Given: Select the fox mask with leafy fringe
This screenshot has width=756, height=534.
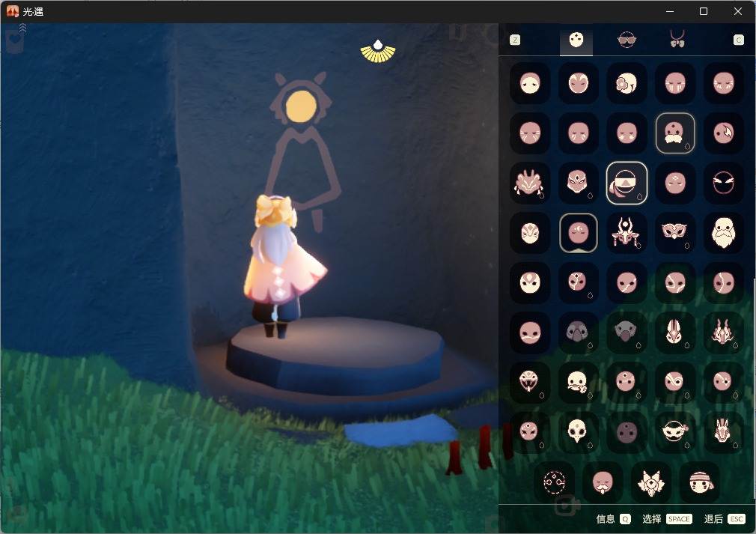Looking at the screenshot, I should pos(651,482).
